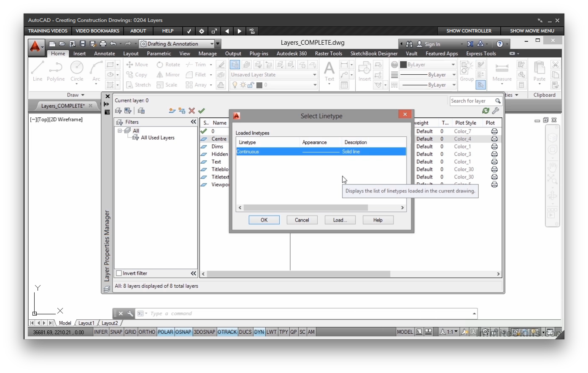
Task: Open the Home ribbon tab
Action: click(58, 54)
